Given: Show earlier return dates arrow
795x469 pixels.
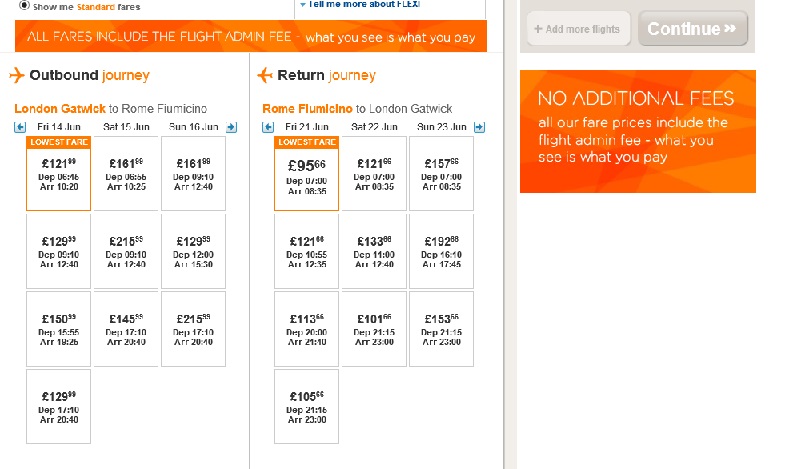Looking at the screenshot, I should [x=267, y=127].
